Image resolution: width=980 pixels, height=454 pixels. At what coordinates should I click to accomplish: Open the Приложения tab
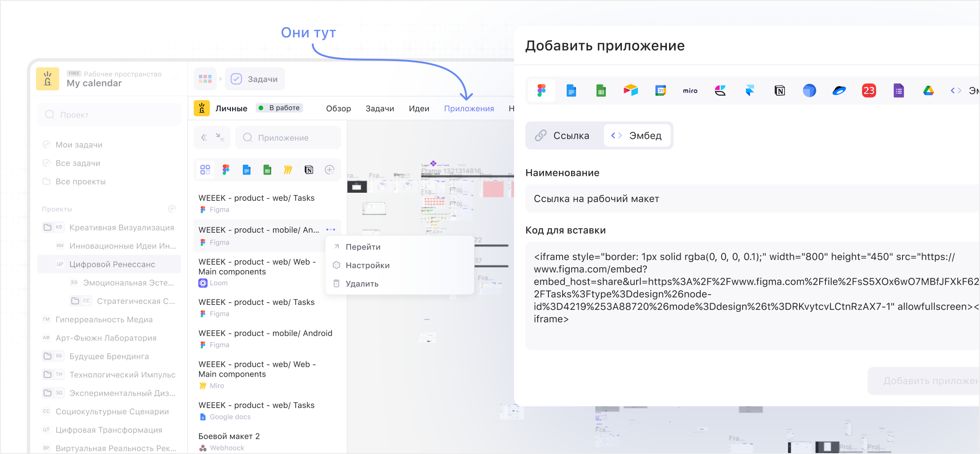tap(469, 108)
